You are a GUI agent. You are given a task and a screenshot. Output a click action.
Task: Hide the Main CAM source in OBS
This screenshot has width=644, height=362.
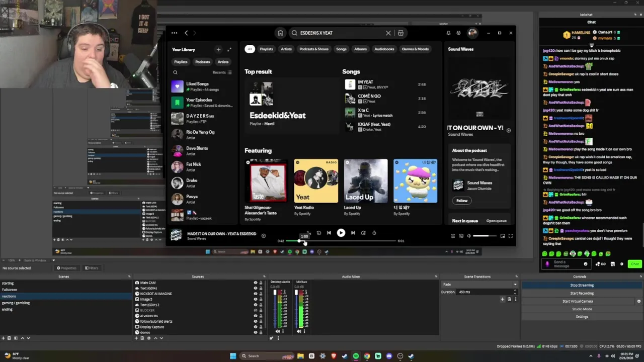(255, 283)
